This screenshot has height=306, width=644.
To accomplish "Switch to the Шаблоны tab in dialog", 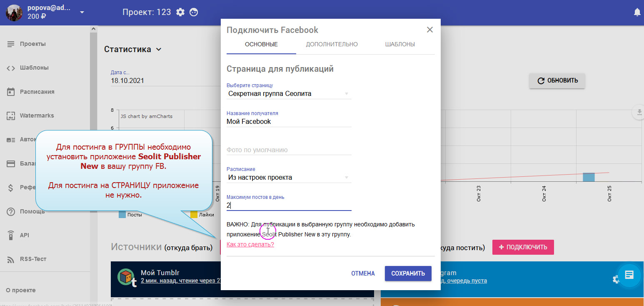I will point(400,44).
